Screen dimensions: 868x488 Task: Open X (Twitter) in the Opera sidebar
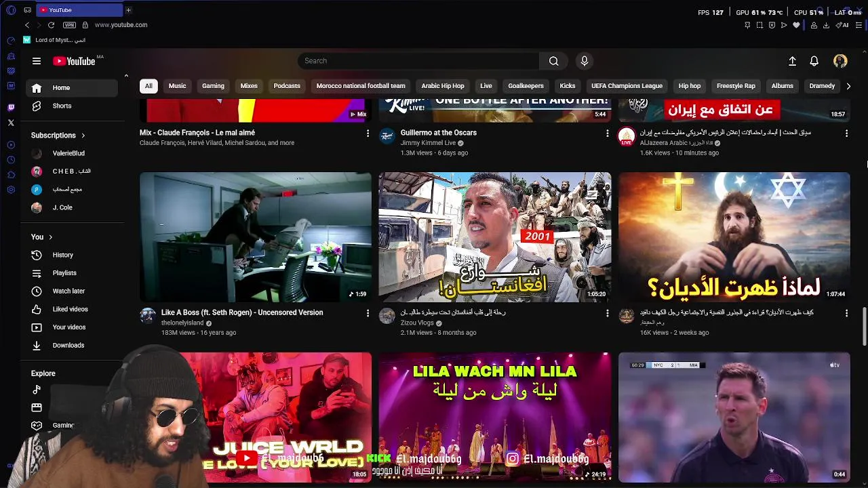(11, 123)
